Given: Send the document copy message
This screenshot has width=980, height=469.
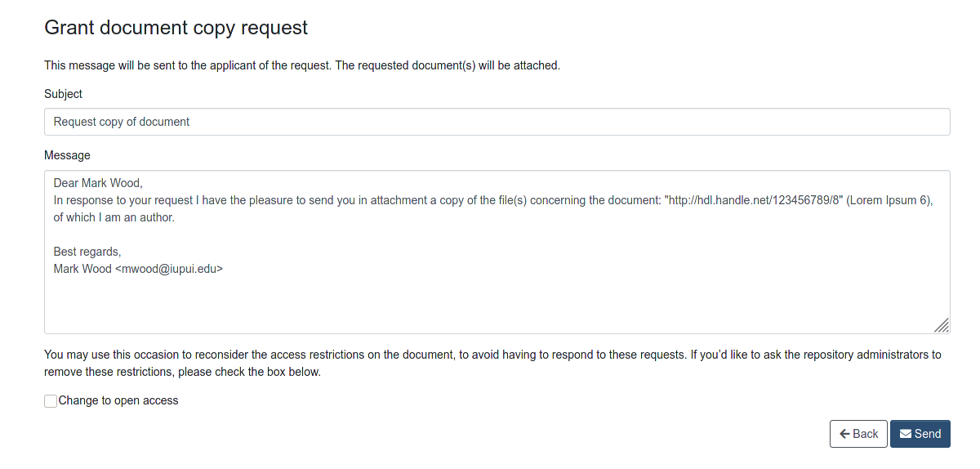Looking at the screenshot, I should coord(920,434).
